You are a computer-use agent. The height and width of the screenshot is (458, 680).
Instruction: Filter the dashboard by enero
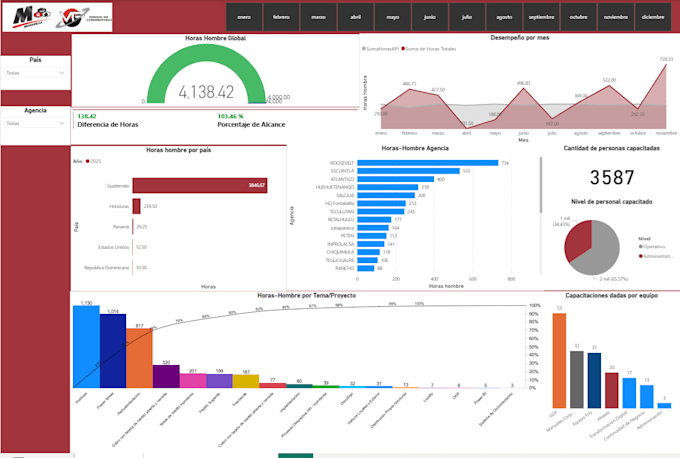click(244, 17)
